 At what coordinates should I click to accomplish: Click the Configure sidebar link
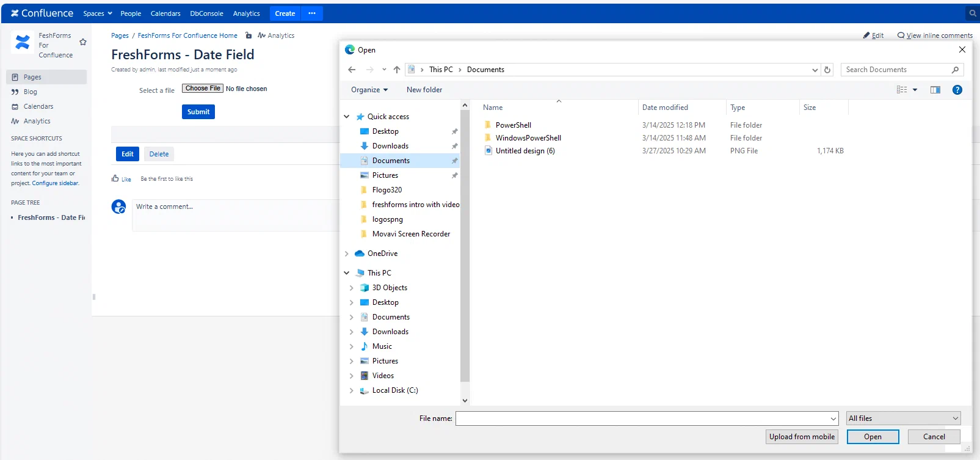coord(55,183)
